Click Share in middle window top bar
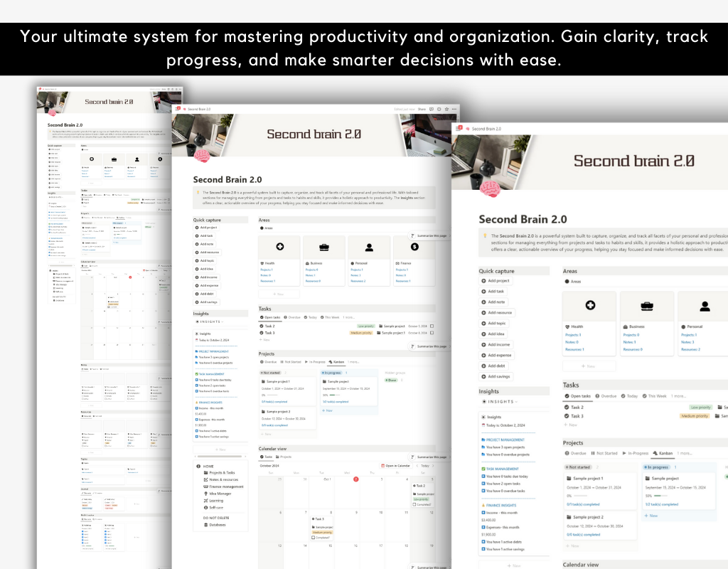 (x=422, y=109)
